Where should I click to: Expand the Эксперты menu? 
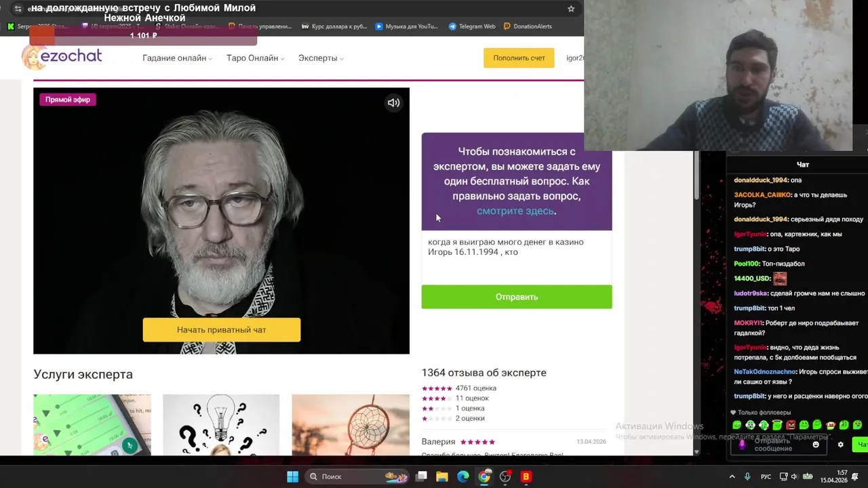[321, 58]
